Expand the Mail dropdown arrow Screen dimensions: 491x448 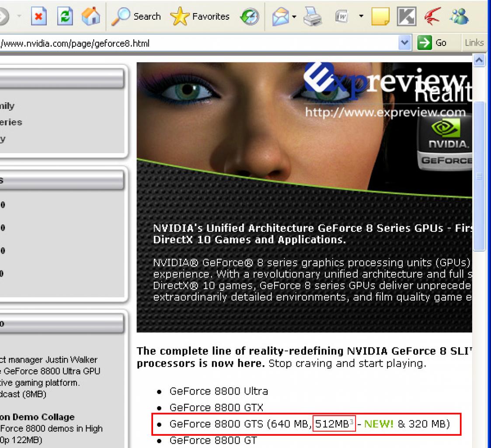click(x=294, y=16)
